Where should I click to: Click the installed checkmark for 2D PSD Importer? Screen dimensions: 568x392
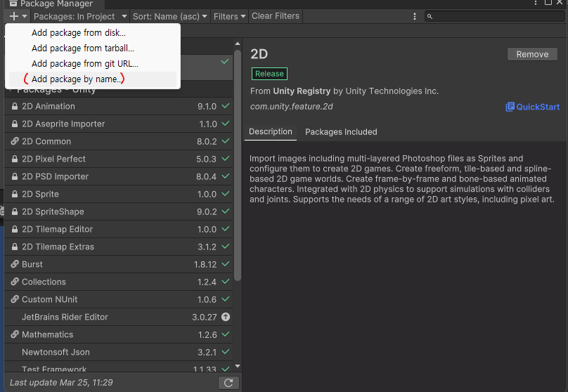tap(226, 176)
